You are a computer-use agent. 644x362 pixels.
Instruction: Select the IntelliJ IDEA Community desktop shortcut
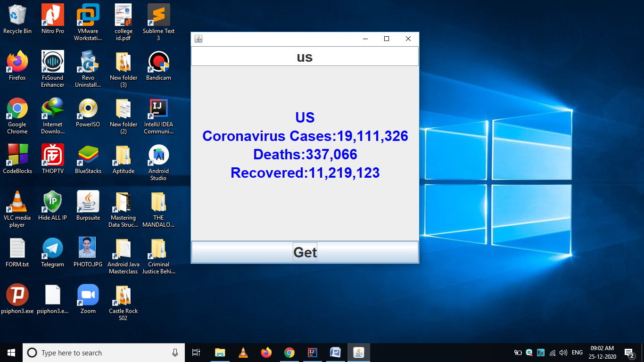159,116
